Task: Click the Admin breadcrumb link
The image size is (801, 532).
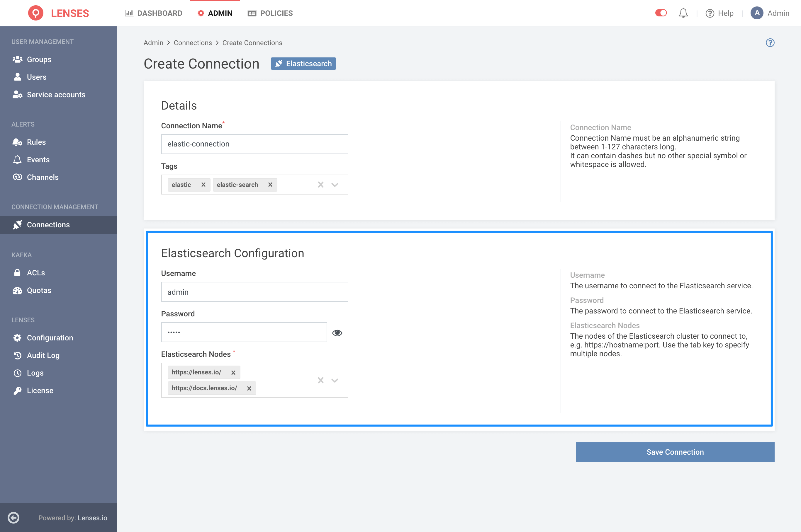Action: coord(153,43)
